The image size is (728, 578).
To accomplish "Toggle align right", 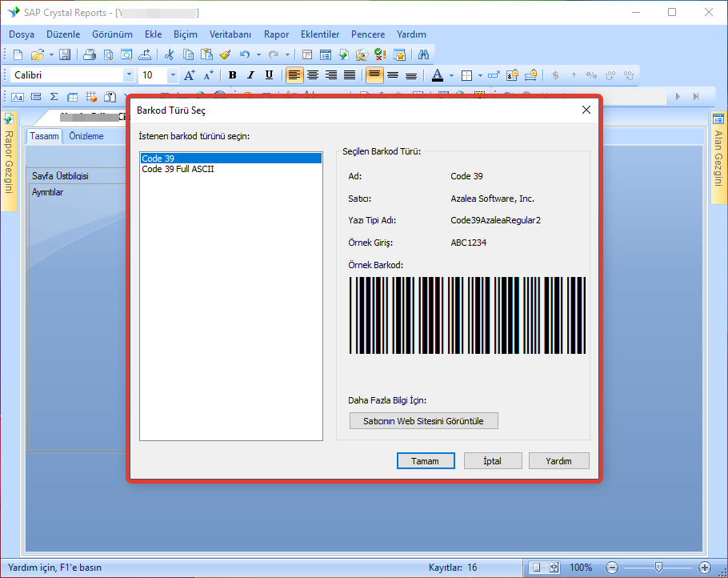I will point(331,75).
